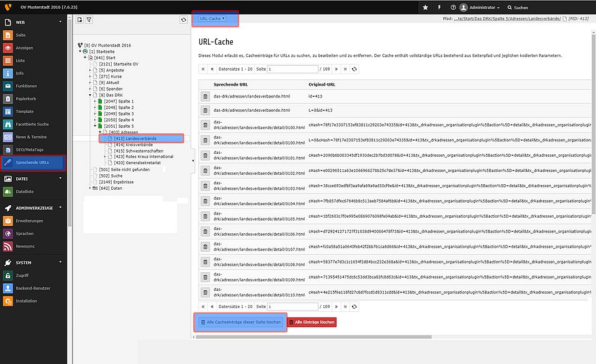Click the red Alle Einträge löschen button
This screenshot has width=596, height=364.
[312, 322]
